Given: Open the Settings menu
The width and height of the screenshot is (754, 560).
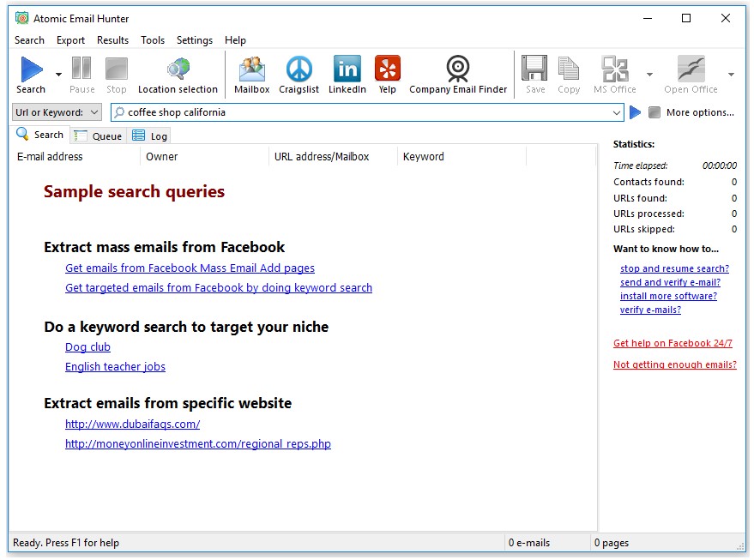Looking at the screenshot, I should pyautogui.click(x=195, y=40).
